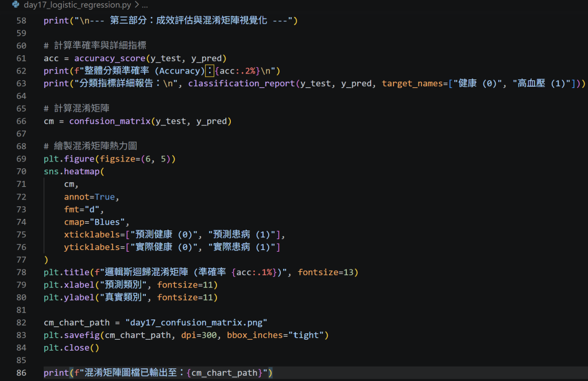Image resolution: width=588 pixels, height=381 pixels.
Task: Click the cm variable on line 71
Action: tap(69, 184)
